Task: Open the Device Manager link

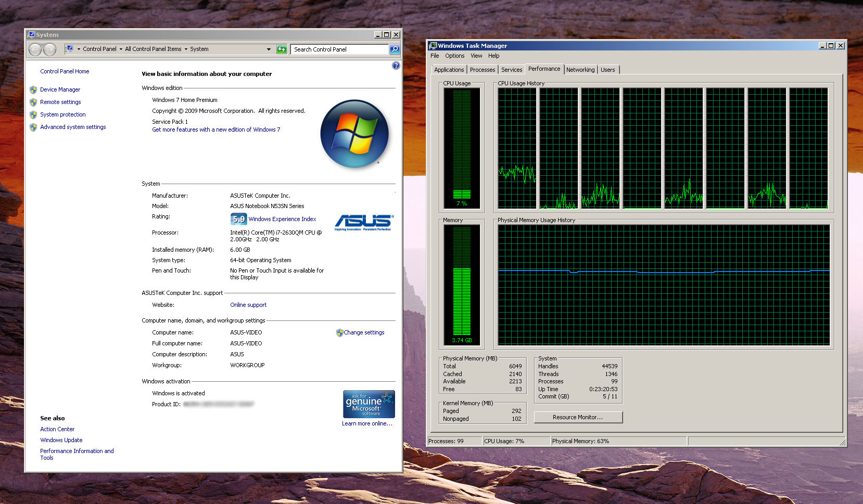Action: 60,89
